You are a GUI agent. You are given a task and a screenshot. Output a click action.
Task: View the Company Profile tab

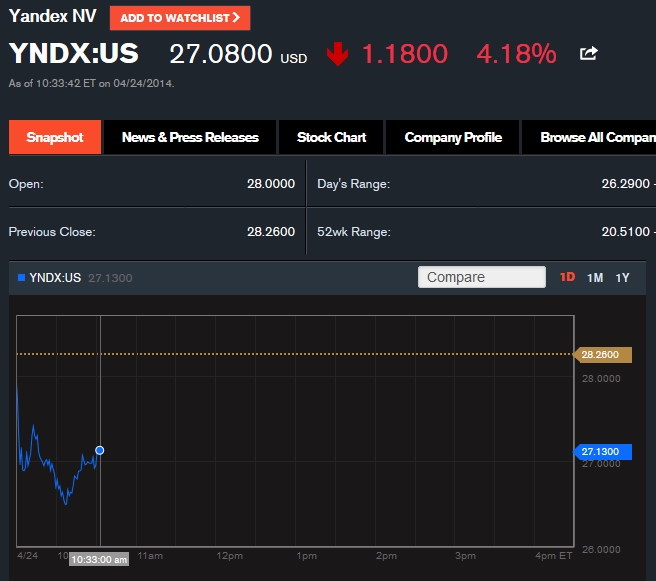[x=453, y=138]
